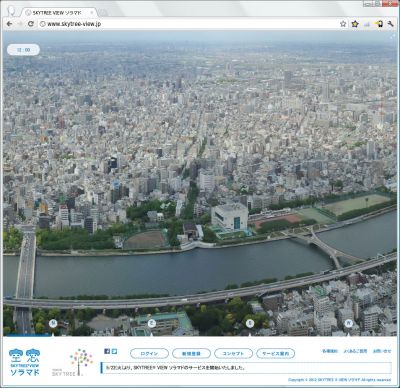This screenshot has height=388, width=400.
Task: Open the コンセプト concept button
Action: click(x=233, y=353)
